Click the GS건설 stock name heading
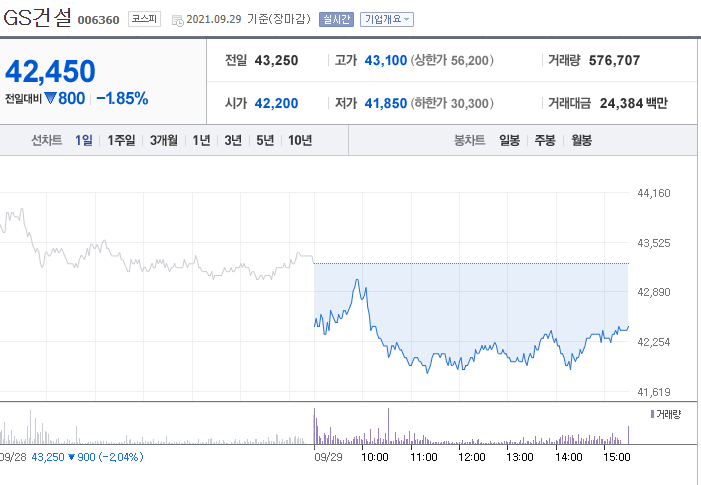 click(38, 18)
